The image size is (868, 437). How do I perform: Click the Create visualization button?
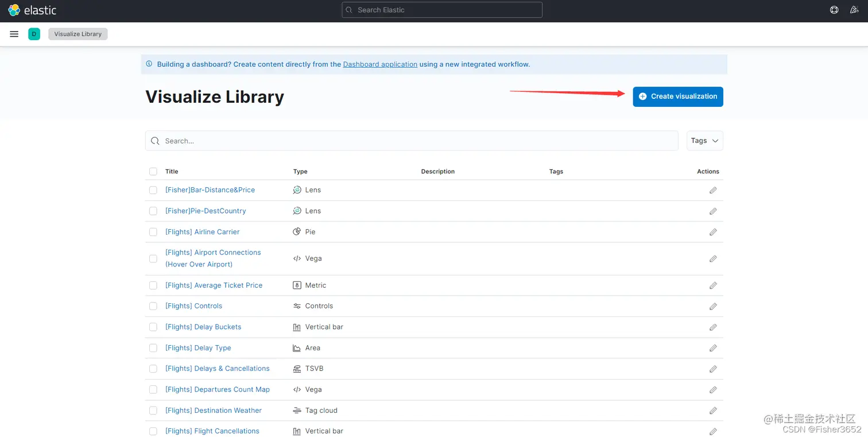(678, 96)
